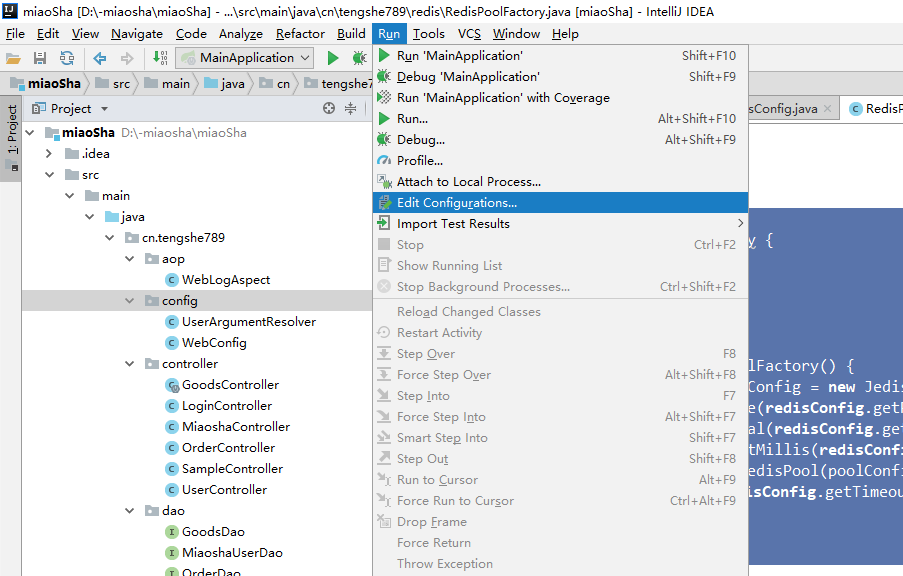Select the Debug... menu entry
Screen dimensions: 903x576
coord(560,140)
